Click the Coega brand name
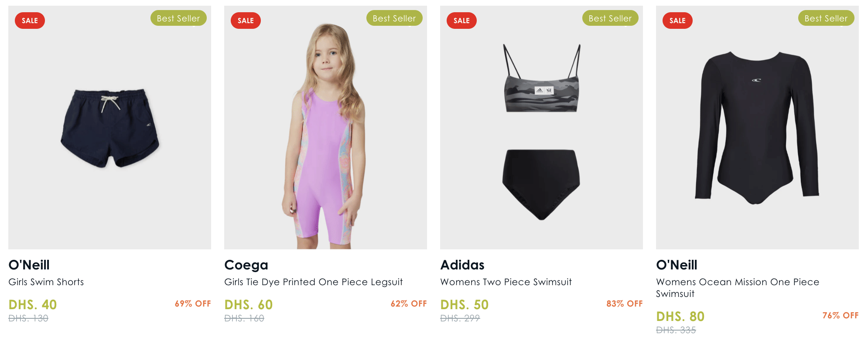Viewport: 868px width, 338px height. pyautogui.click(x=246, y=265)
